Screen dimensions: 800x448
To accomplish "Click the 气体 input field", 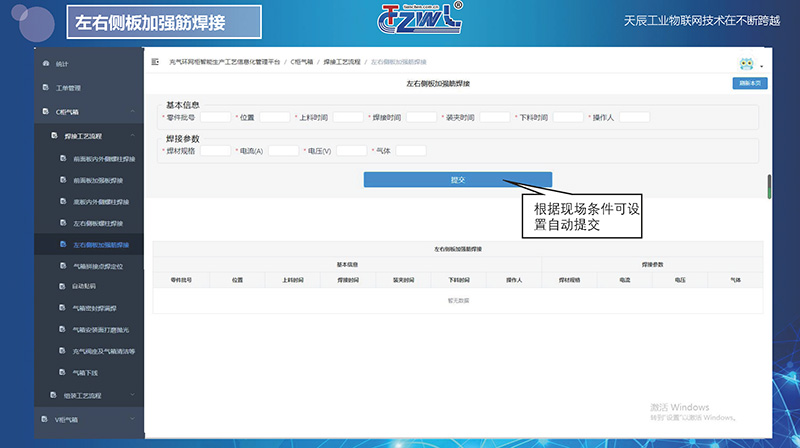I will (x=411, y=151).
